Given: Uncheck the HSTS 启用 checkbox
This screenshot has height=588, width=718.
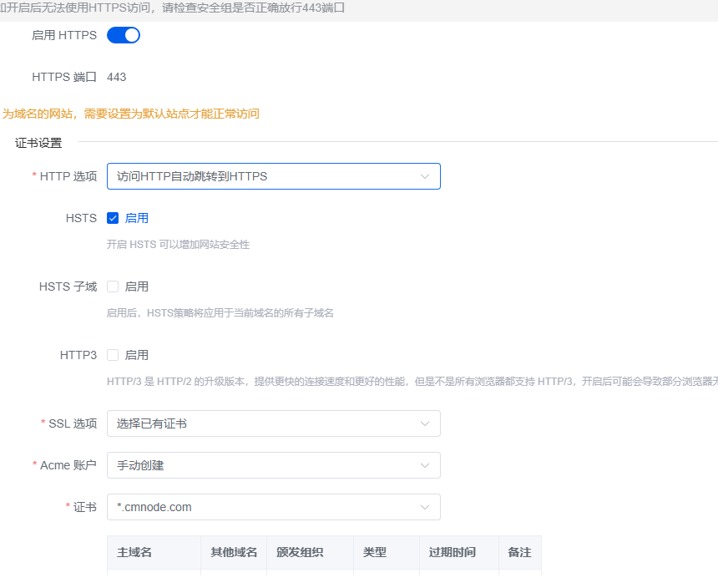Looking at the screenshot, I should pyautogui.click(x=113, y=218).
